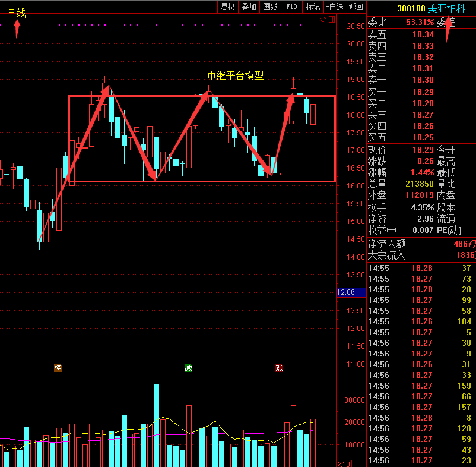Click the 现价 value 18.29
476x467 pixels.
pyautogui.click(x=423, y=150)
